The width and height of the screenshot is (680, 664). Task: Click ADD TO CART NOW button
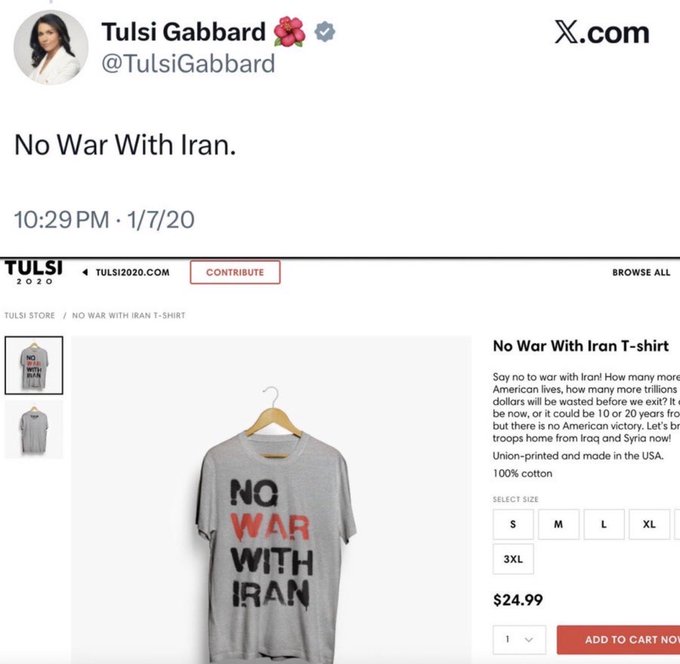[x=618, y=639]
